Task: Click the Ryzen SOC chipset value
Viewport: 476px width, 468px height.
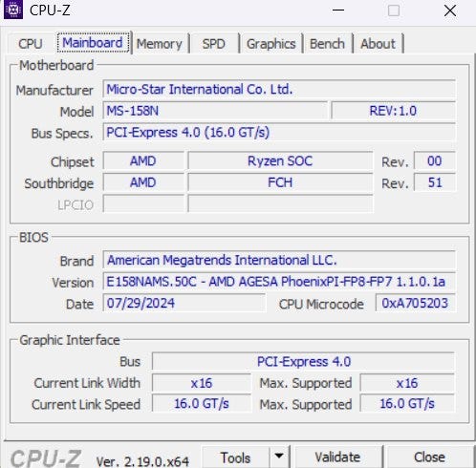Action: (x=280, y=160)
